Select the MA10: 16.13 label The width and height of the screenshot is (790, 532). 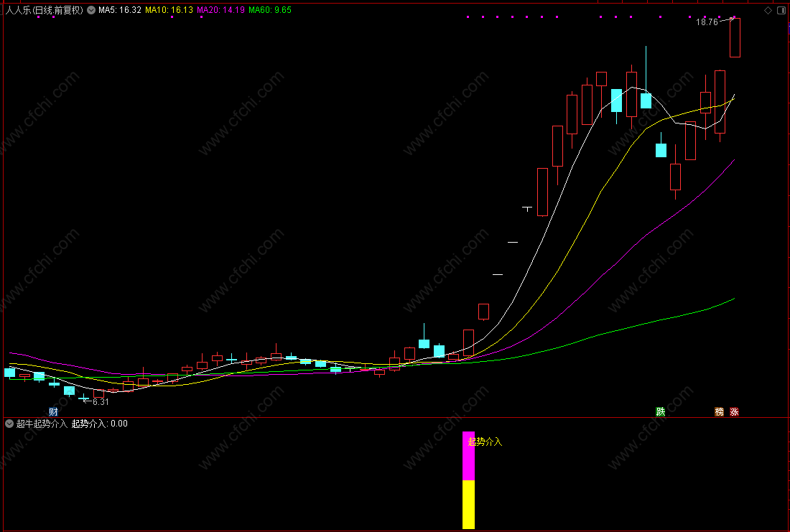169,10
